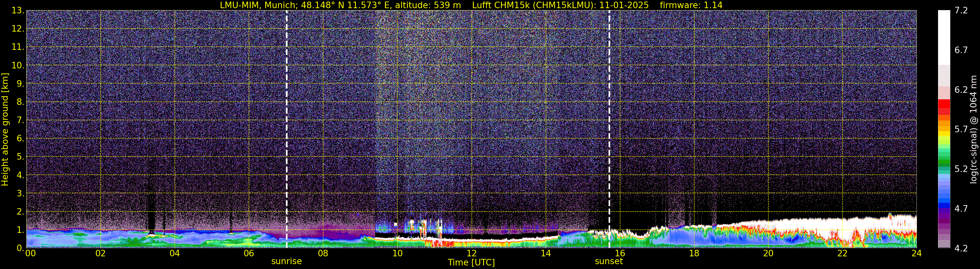Viewport: 980px width, 269px height.
Task: Click the '7.2' colorbar tick value
Action: tap(961, 11)
